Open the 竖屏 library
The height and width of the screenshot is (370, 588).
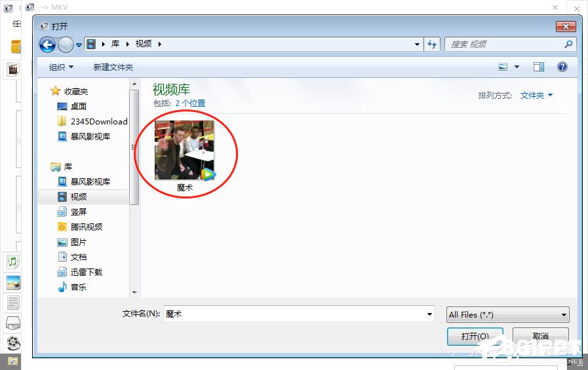(79, 212)
